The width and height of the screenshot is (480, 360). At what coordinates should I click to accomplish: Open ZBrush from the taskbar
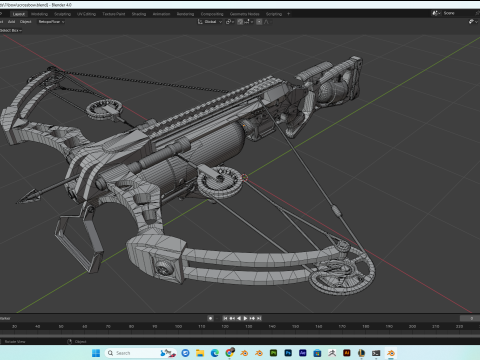click(332, 353)
